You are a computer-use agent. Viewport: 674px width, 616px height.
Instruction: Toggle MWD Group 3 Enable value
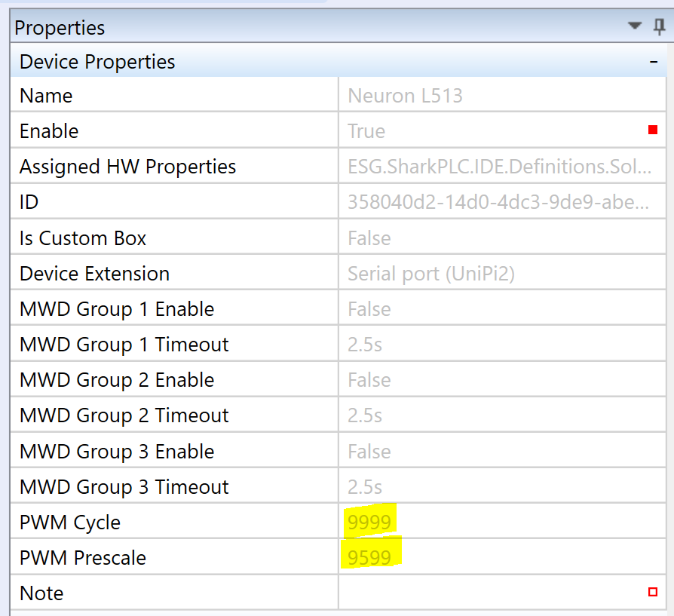[369, 452]
